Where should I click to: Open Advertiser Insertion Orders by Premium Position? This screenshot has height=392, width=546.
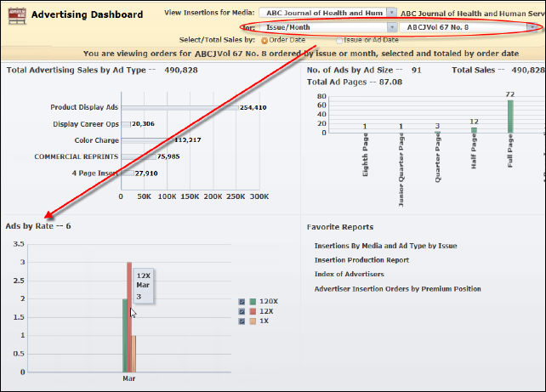pos(397,289)
